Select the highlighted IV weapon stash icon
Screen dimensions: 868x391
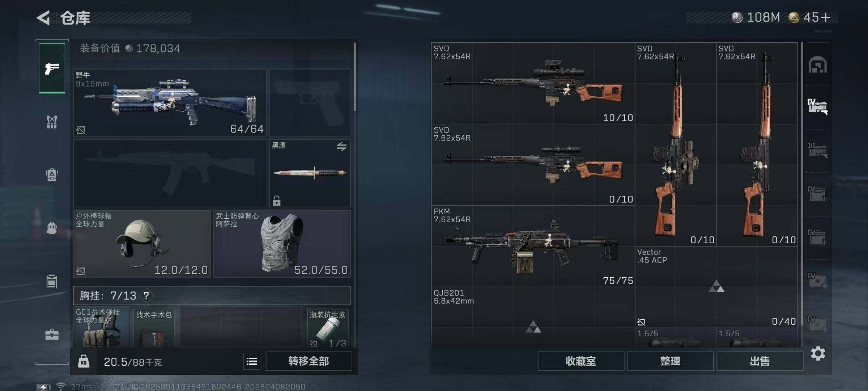pos(818,106)
